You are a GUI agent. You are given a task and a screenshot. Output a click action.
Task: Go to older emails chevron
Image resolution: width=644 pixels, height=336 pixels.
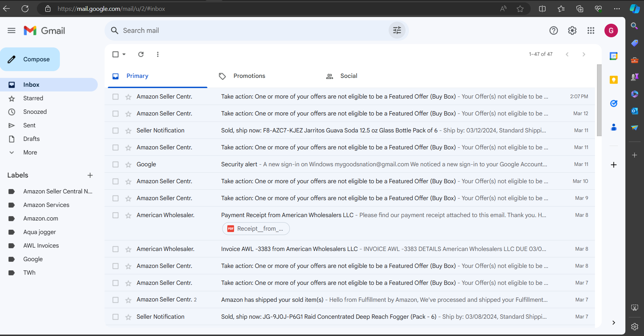point(583,54)
